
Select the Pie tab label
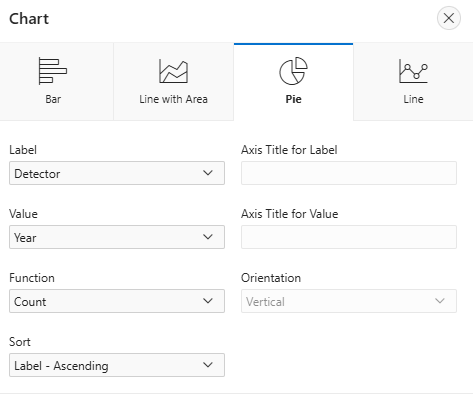point(293,99)
